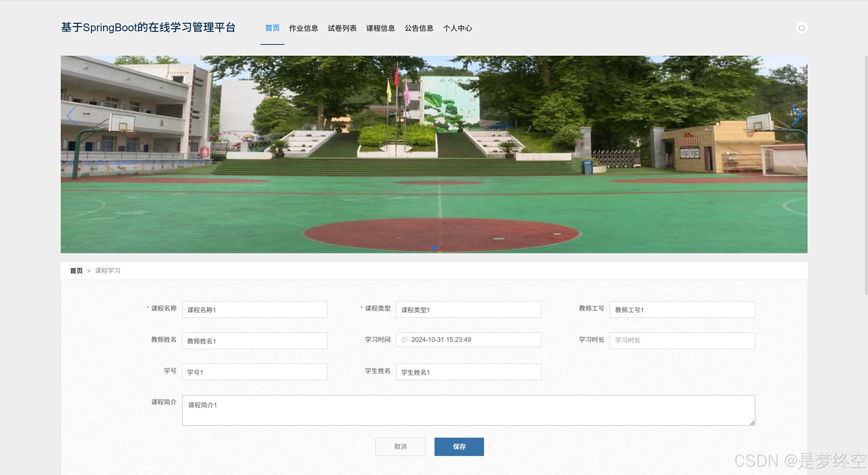
Task: Select the first carousel indicator dot
Action: pos(434,248)
